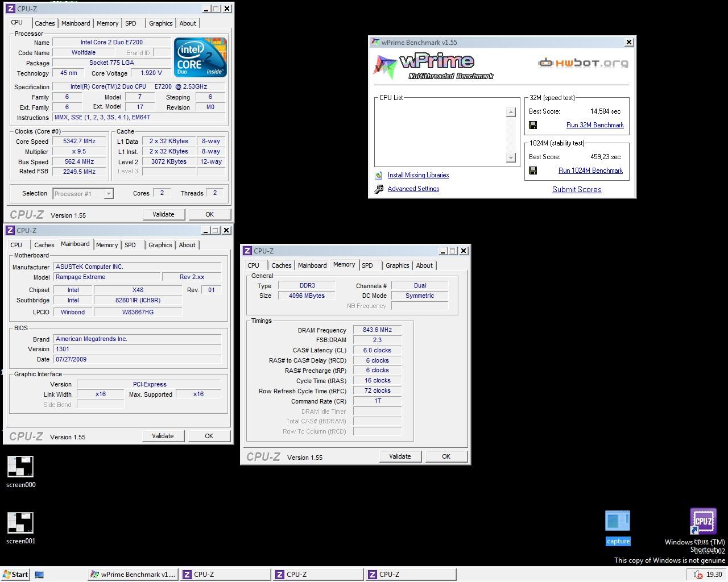
Task: Click the Rampage Extreme model field
Action: [106, 277]
